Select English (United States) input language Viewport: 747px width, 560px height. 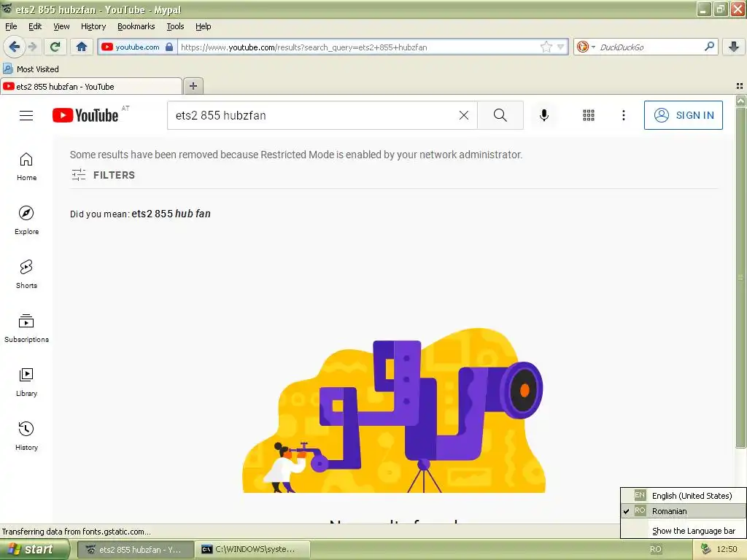click(684, 496)
